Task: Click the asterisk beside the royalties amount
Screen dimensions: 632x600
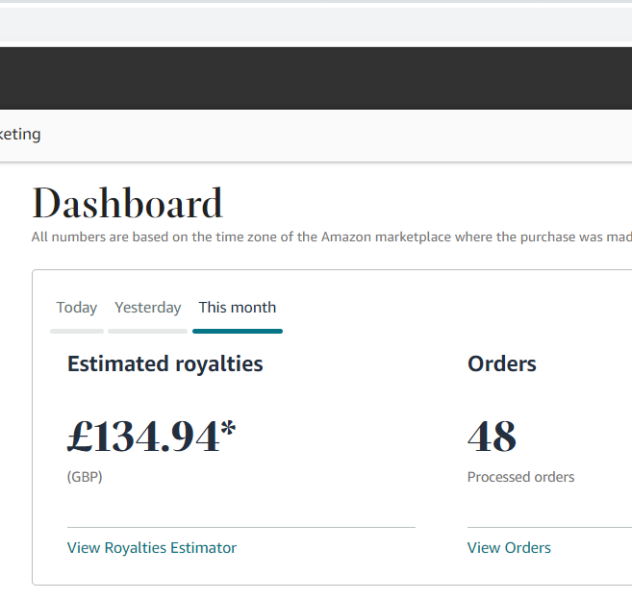Action: click(x=229, y=430)
